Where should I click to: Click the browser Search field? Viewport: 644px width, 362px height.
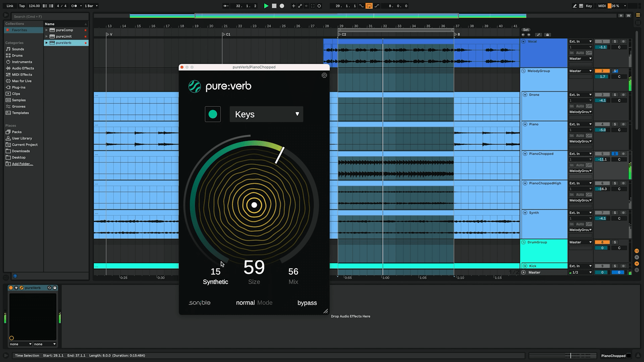[50, 16]
